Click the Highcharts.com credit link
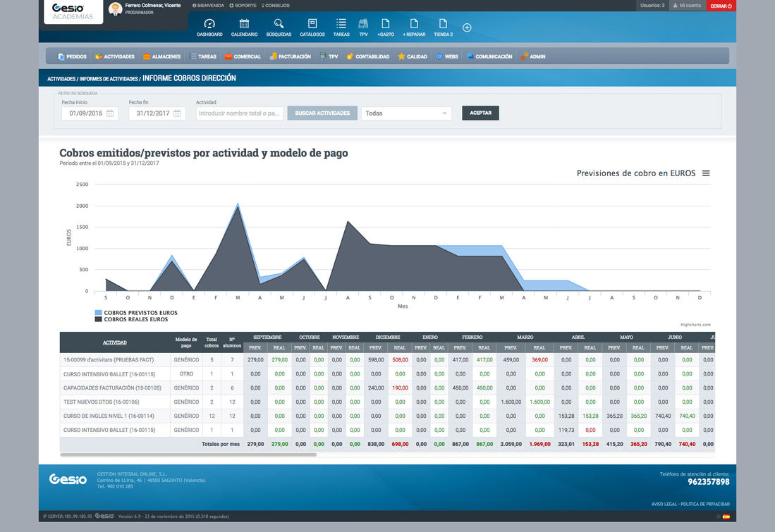775x532 pixels. coord(695,325)
